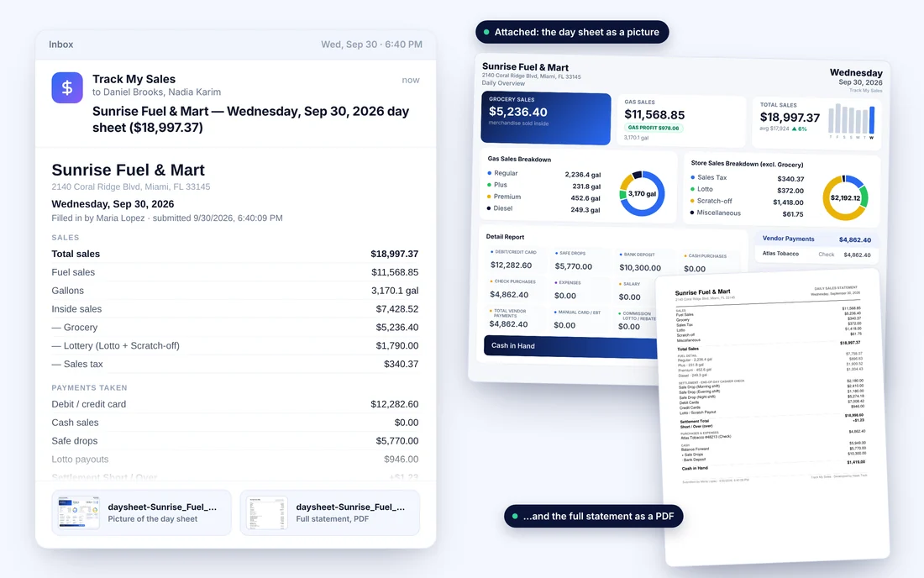Click the 'Debit / credit card' payment row
This screenshot has width=924, height=578.
click(x=235, y=404)
